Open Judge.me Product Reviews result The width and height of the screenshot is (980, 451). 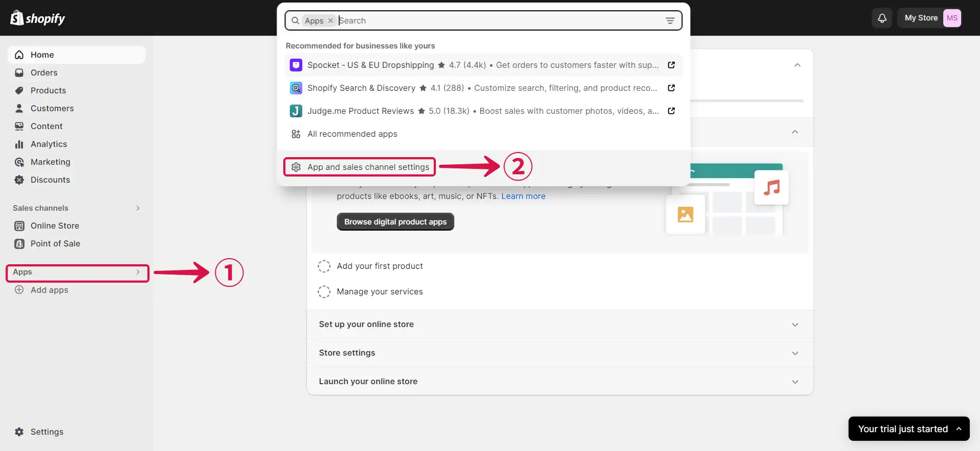483,111
